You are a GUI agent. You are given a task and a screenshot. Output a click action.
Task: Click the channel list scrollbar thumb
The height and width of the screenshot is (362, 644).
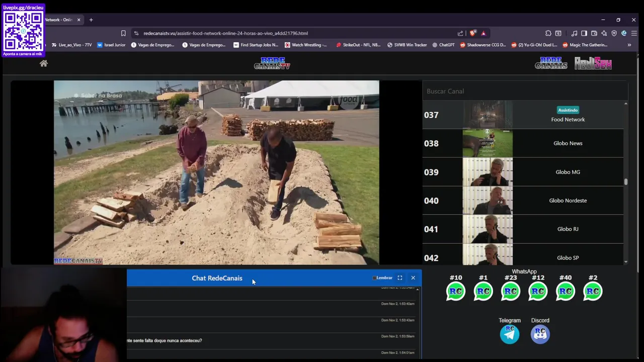tap(626, 182)
